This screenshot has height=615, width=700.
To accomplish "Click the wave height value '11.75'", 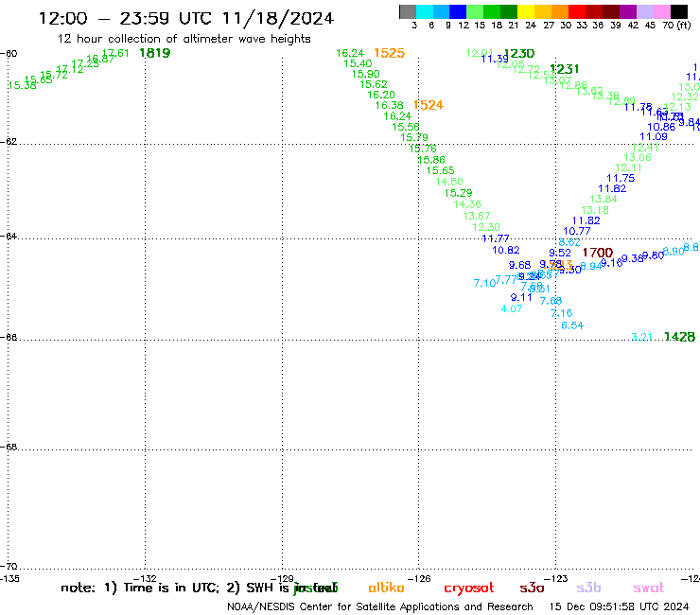I will coord(621,178).
